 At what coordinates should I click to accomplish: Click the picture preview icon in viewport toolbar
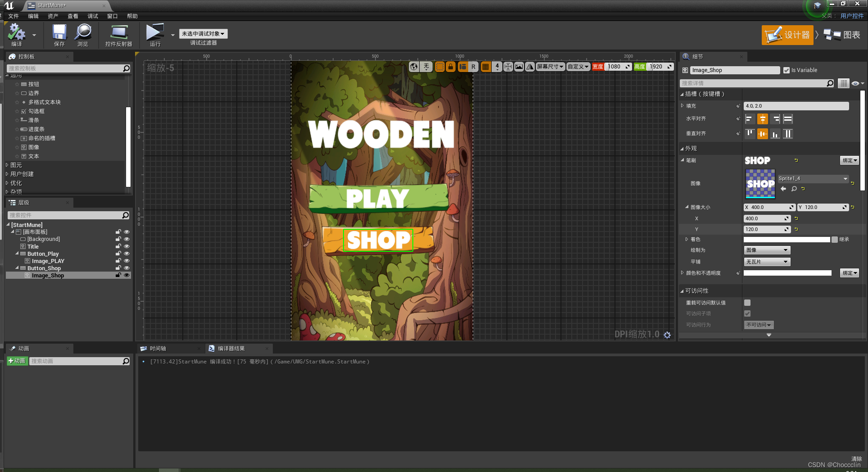[x=519, y=67]
